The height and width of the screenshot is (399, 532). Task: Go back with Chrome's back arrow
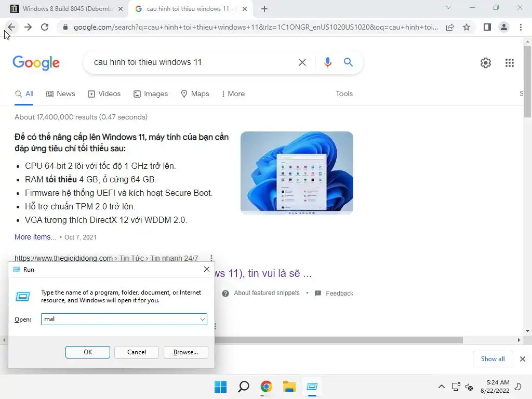coord(11,27)
